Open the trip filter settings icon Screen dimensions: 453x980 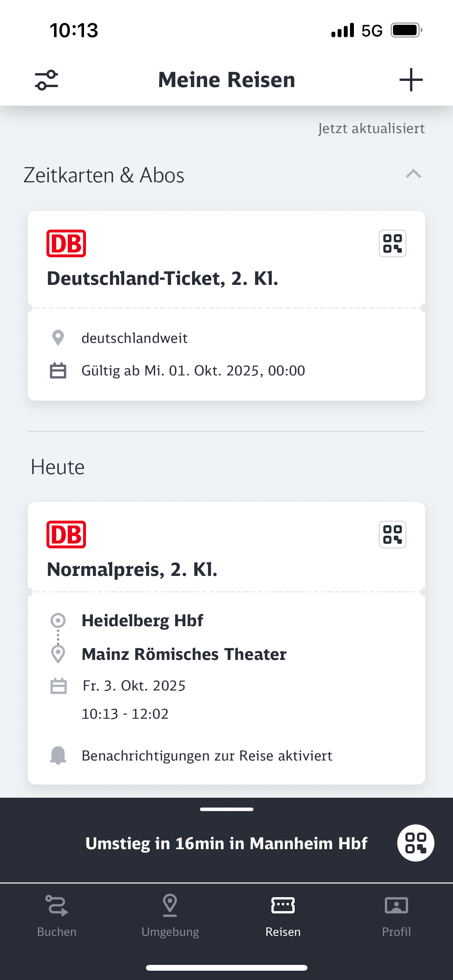[46, 80]
